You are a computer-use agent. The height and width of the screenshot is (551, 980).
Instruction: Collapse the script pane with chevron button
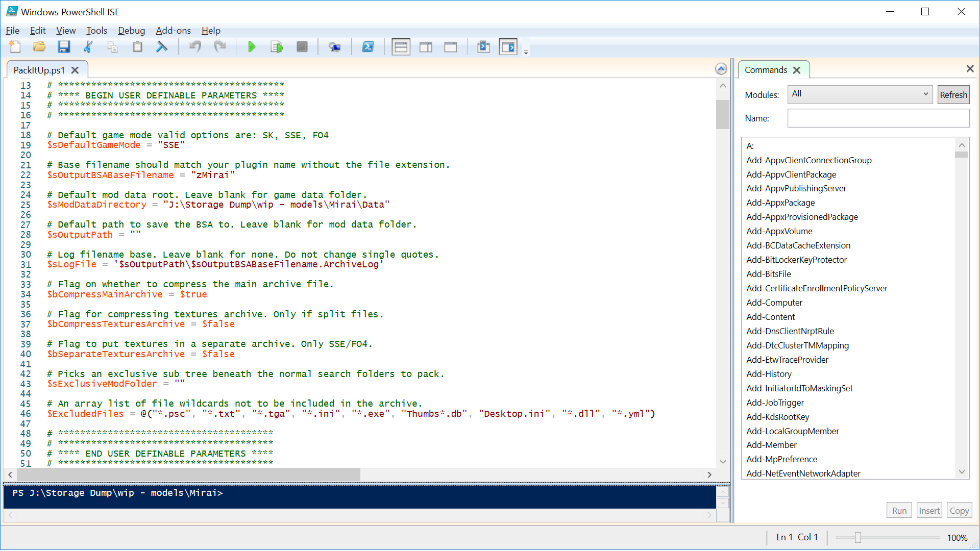pos(721,69)
